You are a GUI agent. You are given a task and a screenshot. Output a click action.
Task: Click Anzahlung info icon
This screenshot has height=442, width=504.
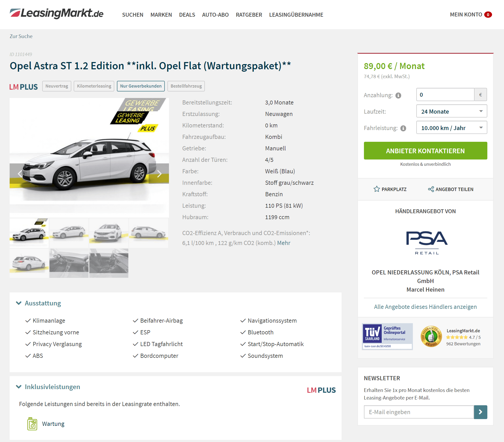coord(398,96)
